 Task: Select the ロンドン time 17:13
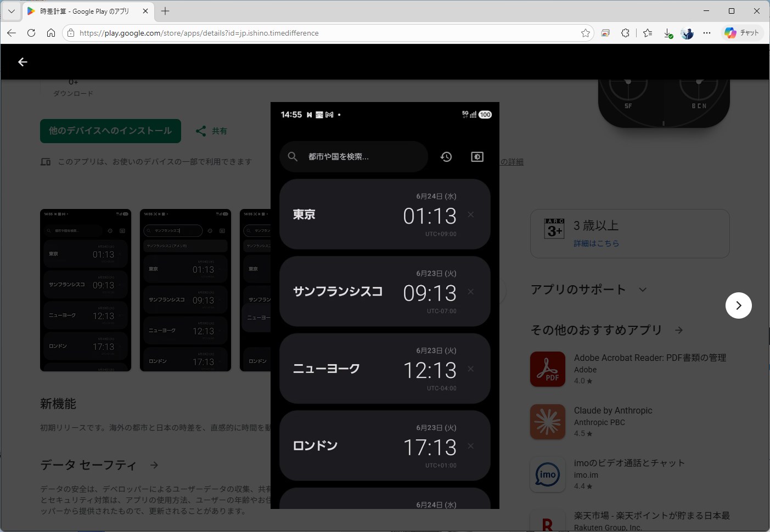(430, 448)
